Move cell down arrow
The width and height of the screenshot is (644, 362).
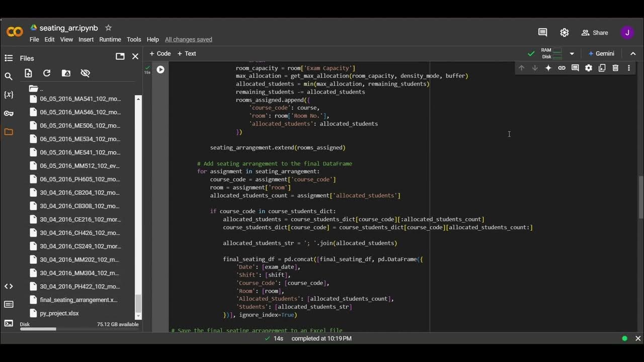click(535, 68)
